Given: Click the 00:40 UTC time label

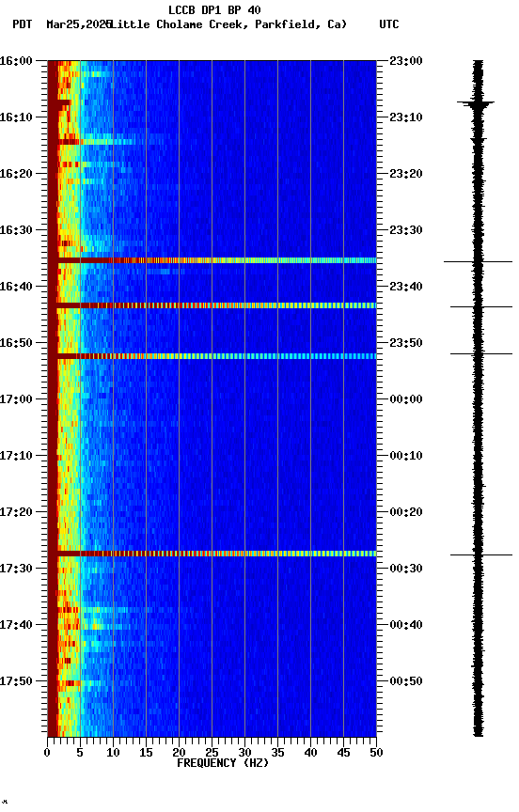Looking at the screenshot, I should [406, 625].
